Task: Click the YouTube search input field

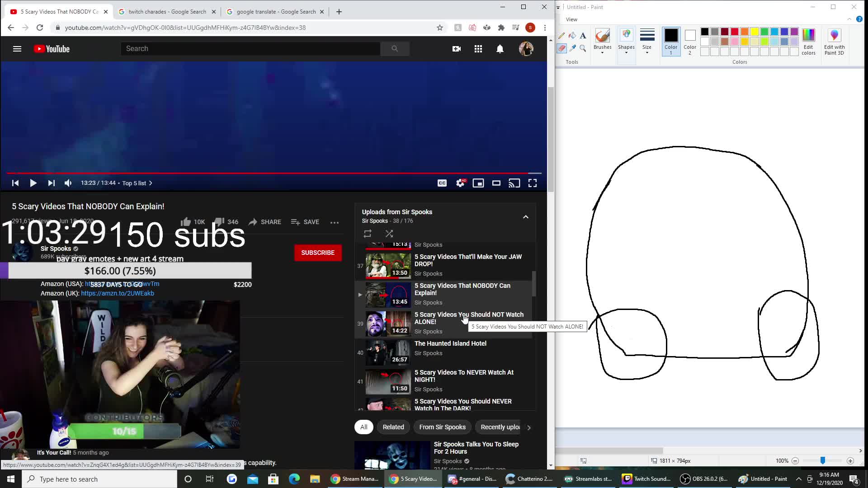Action: coord(250,49)
